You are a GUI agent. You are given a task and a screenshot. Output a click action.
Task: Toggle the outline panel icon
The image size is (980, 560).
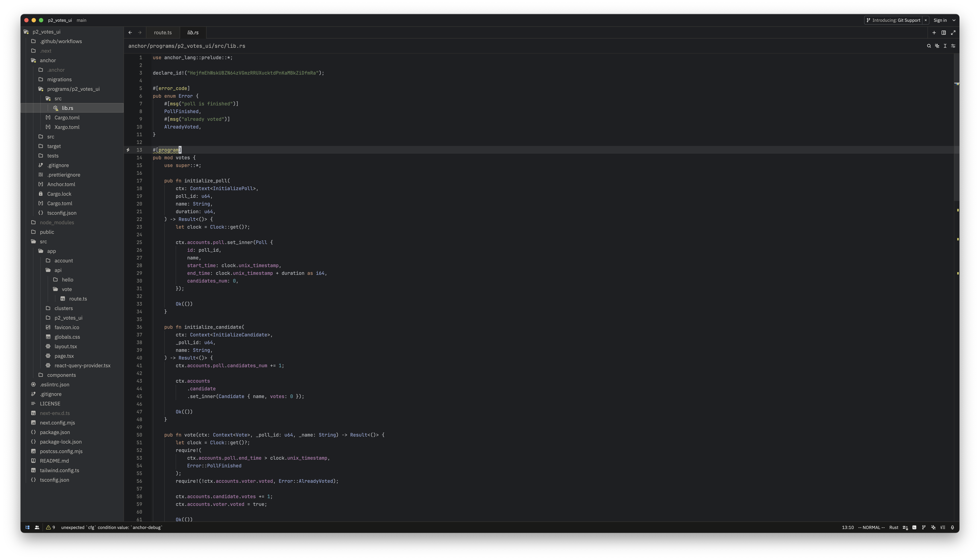pyautogui.click(x=943, y=527)
